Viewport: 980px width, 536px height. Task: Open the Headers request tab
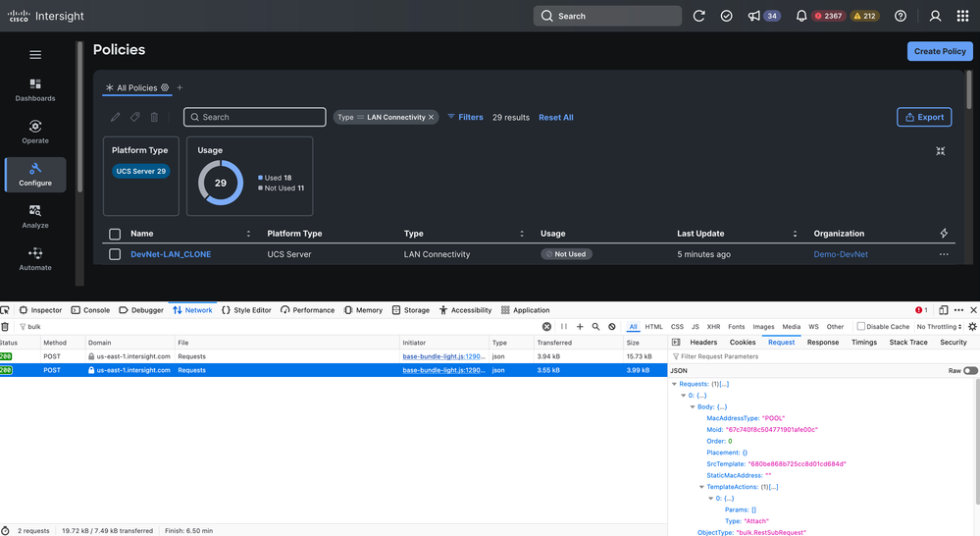point(703,342)
